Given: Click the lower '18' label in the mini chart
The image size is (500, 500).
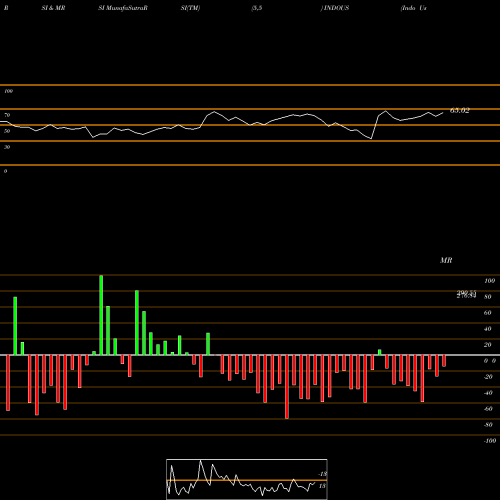Looking at the screenshot, I should pos(322,486).
